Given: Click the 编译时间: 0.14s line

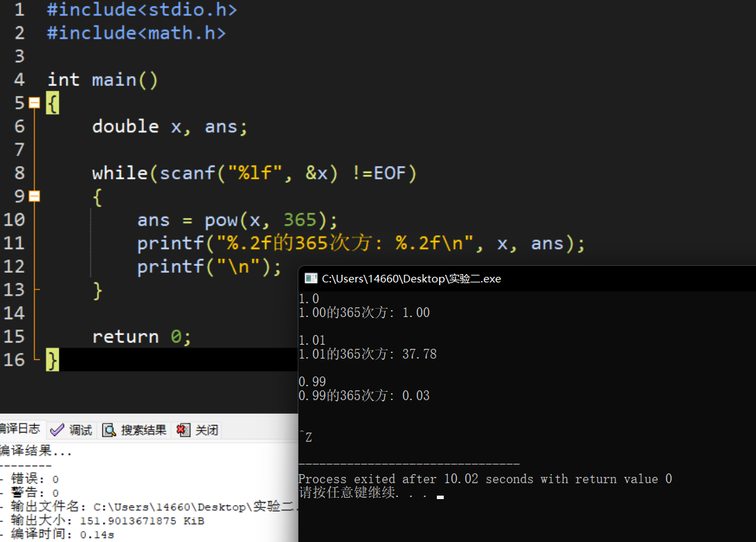Looking at the screenshot, I should pyautogui.click(x=62, y=534).
